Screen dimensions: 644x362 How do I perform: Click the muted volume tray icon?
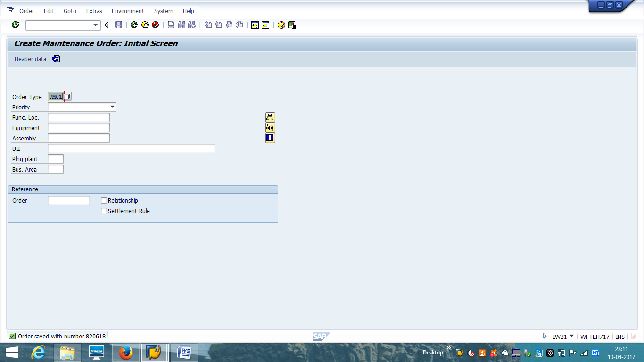(471, 353)
